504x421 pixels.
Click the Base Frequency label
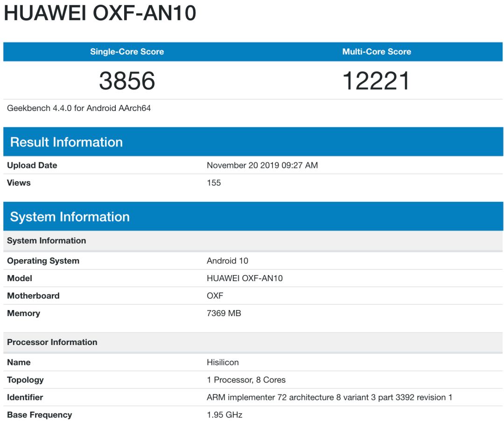pos(40,415)
